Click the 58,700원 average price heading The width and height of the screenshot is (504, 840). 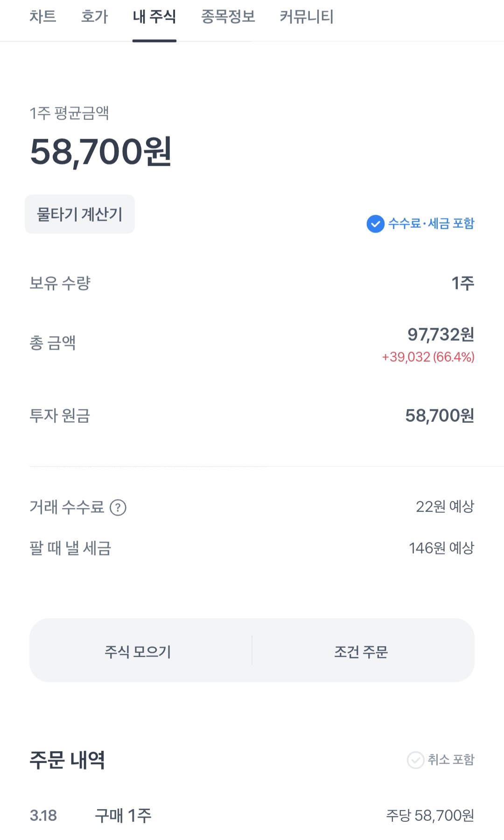pos(101,152)
